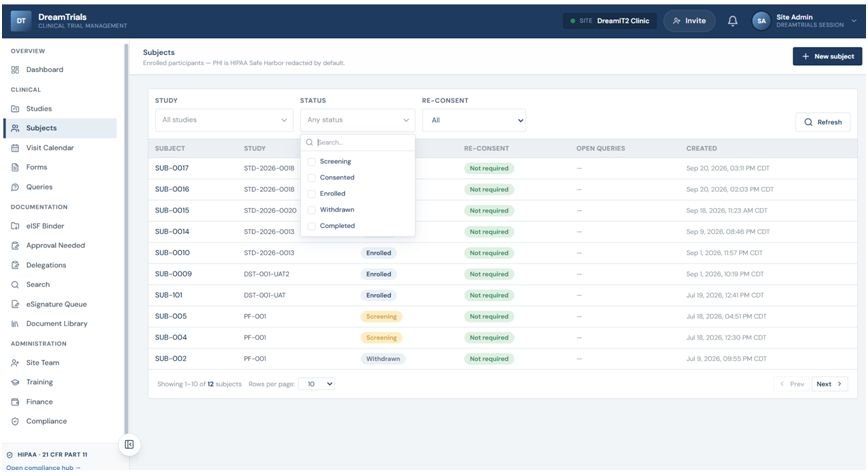868x472 pixels.
Task: Open the notifications bell icon
Action: click(x=732, y=21)
